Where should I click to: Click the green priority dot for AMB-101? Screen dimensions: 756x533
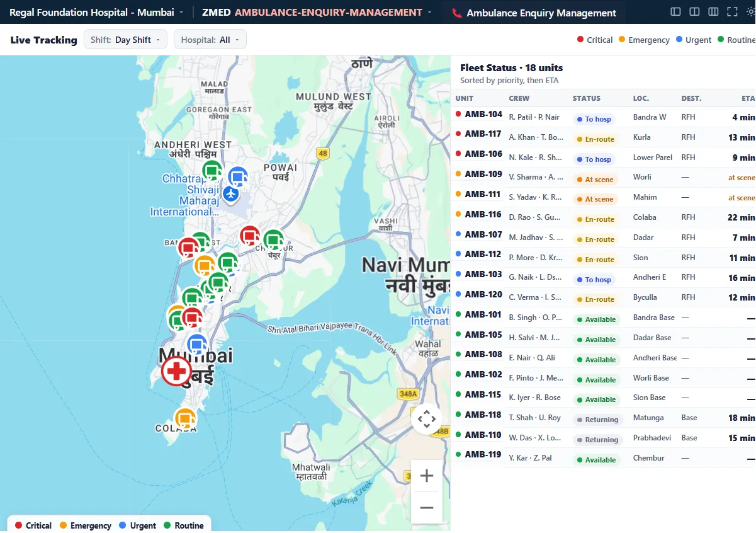(x=458, y=314)
